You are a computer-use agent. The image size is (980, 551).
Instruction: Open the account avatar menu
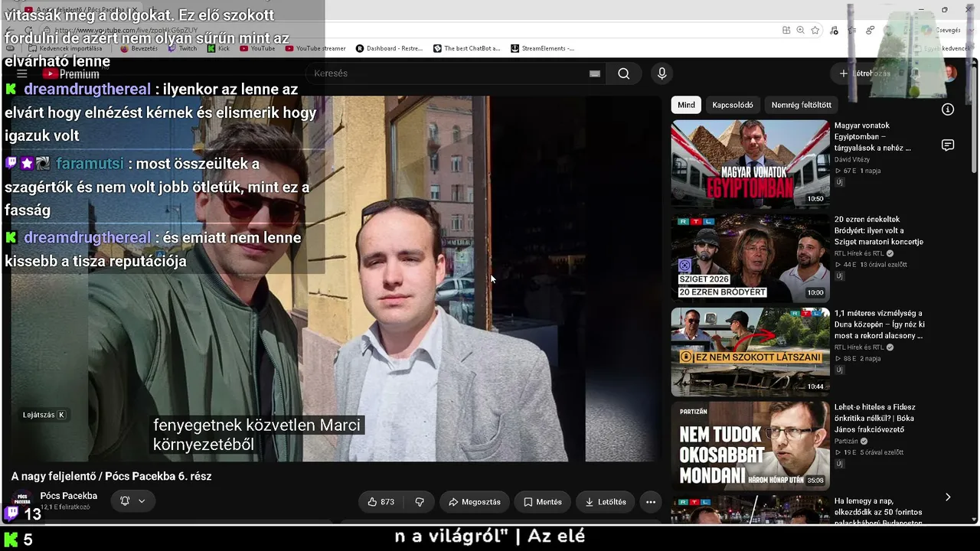950,73
